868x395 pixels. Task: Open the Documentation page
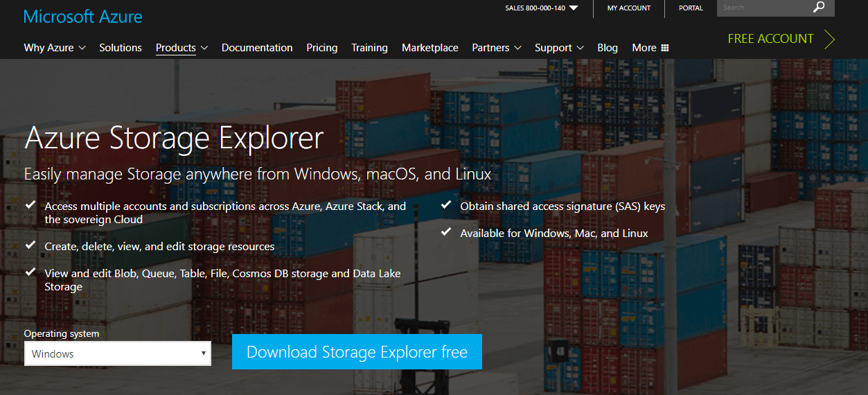257,48
